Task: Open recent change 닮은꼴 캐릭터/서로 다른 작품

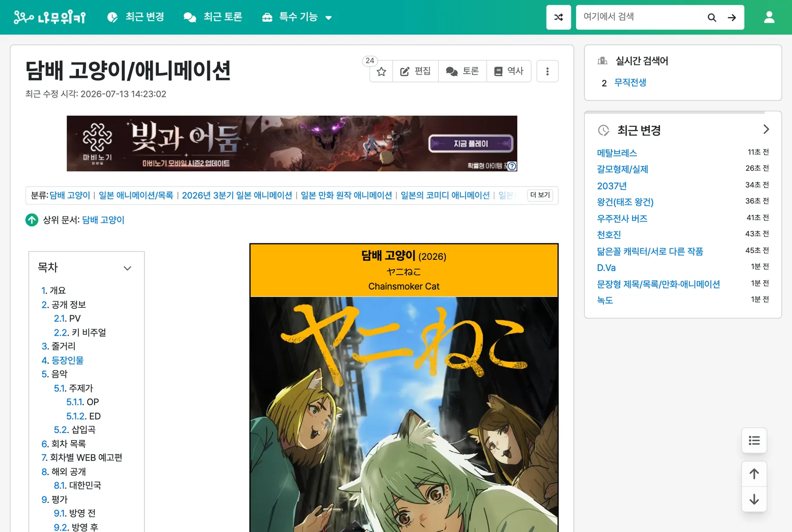Action: pyautogui.click(x=650, y=252)
